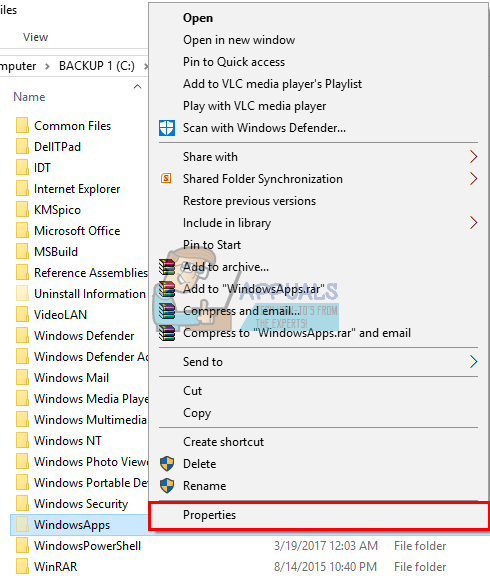Click WinRAR icon beside Add to "WindowsApps.rar"
This screenshot has width=490, height=576.
click(167, 289)
